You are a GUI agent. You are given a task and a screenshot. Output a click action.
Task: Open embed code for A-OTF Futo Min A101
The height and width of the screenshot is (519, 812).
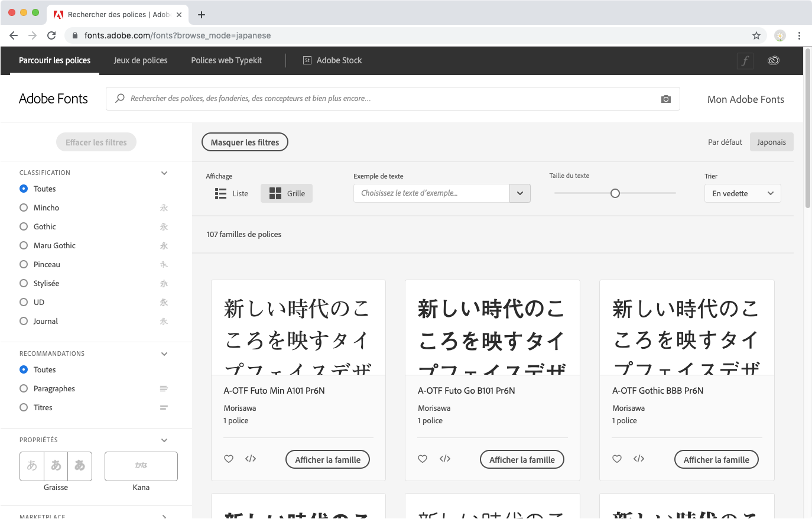[x=251, y=459]
